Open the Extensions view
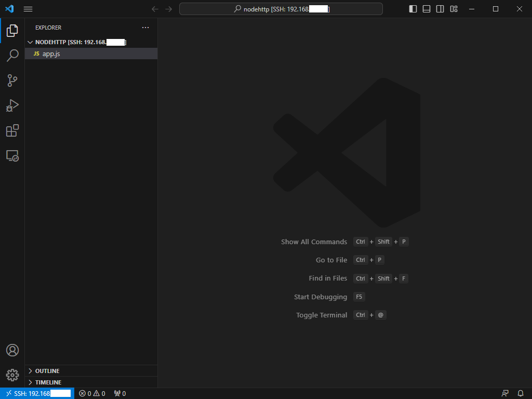Viewport: 532px width, 399px height. [x=12, y=130]
